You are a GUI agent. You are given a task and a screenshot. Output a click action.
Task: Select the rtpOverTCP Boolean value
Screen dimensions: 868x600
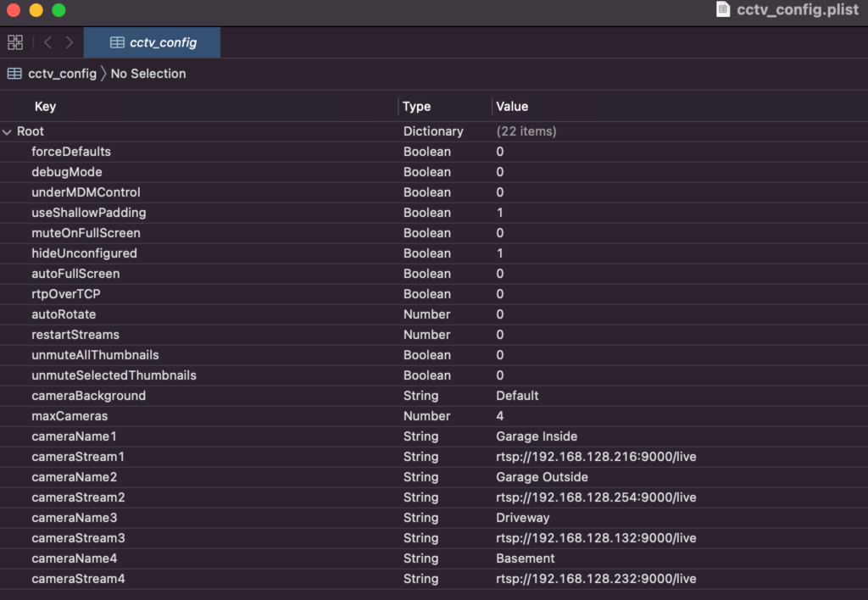coord(500,294)
